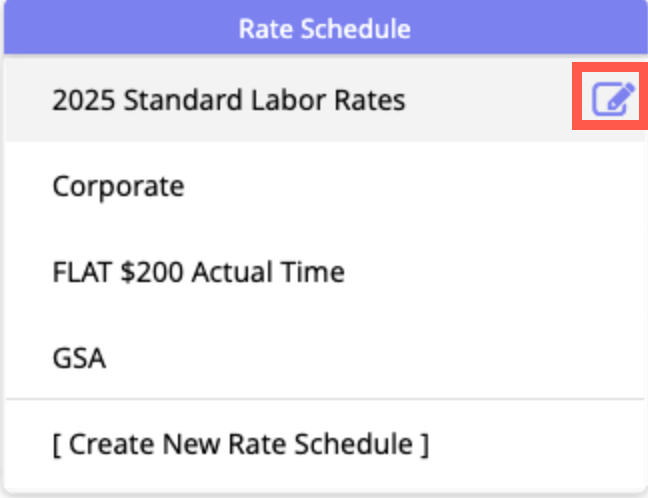The width and height of the screenshot is (648, 498).
Task: Click the edit icon for 2025 Standard Labor Rates
Action: (614, 99)
